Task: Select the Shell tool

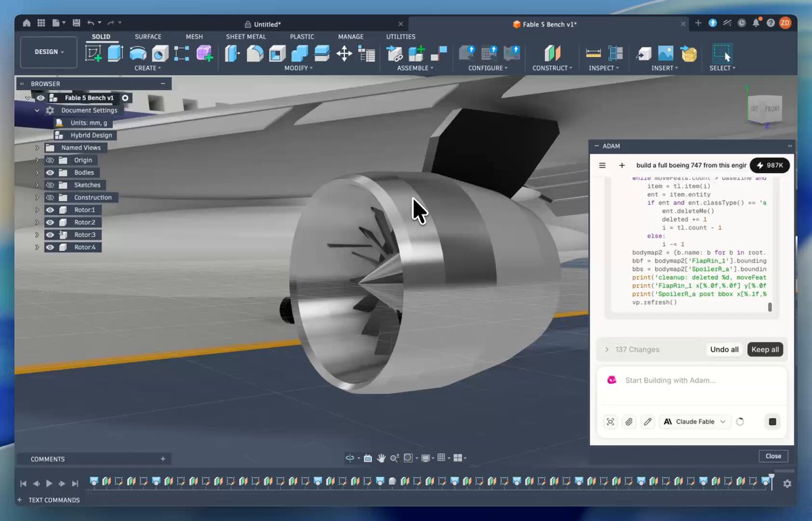Action: coord(277,53)
